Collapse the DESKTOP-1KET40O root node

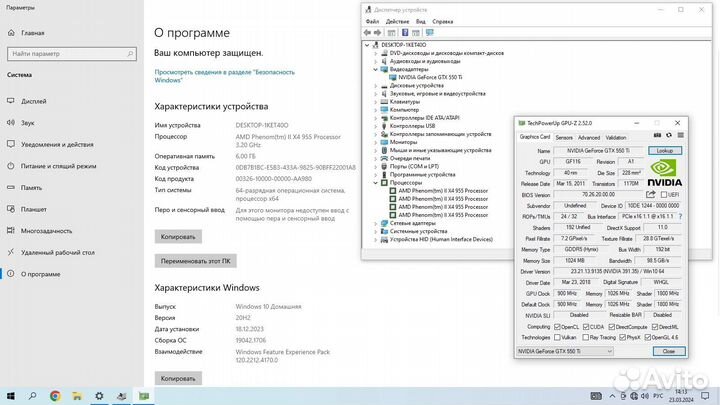point(367,45)
